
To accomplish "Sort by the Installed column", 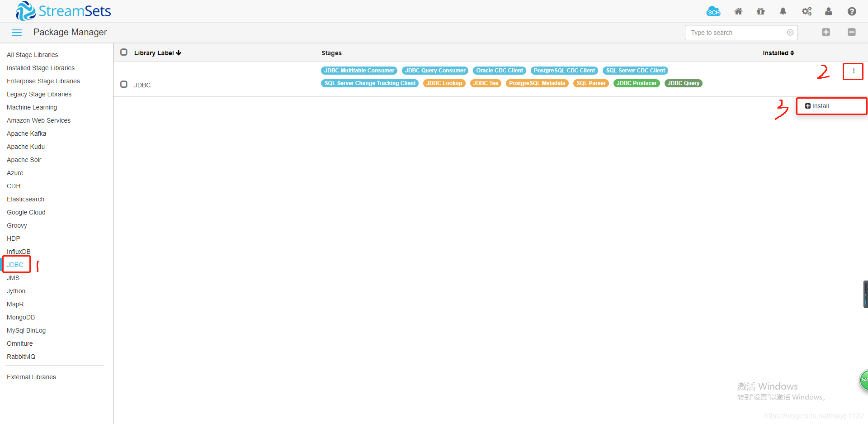I will (778, 53).
